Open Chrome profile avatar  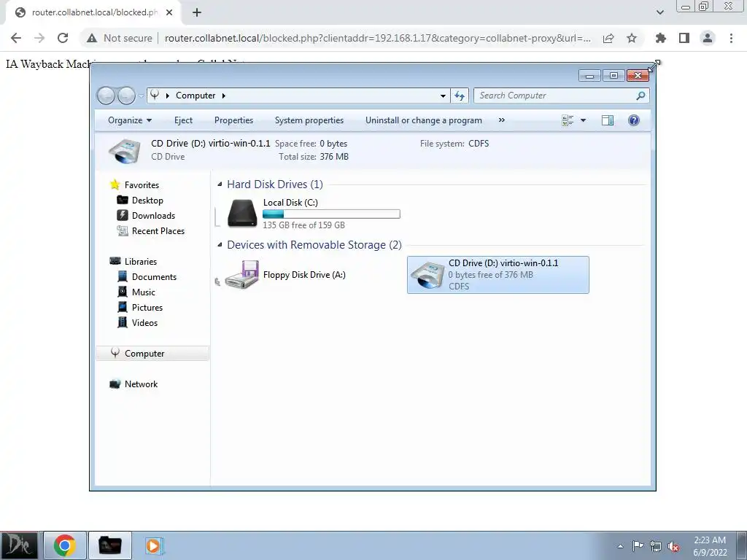tap(708, 38)
